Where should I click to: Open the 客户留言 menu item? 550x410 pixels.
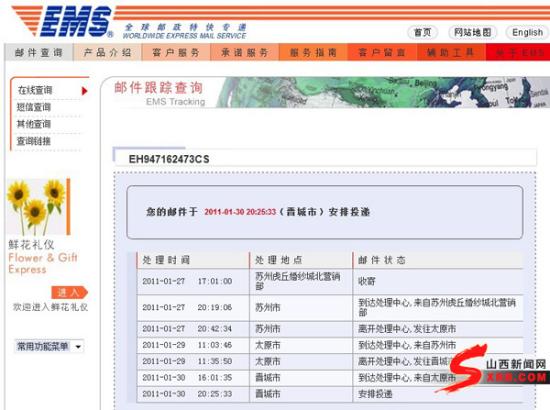382,53
